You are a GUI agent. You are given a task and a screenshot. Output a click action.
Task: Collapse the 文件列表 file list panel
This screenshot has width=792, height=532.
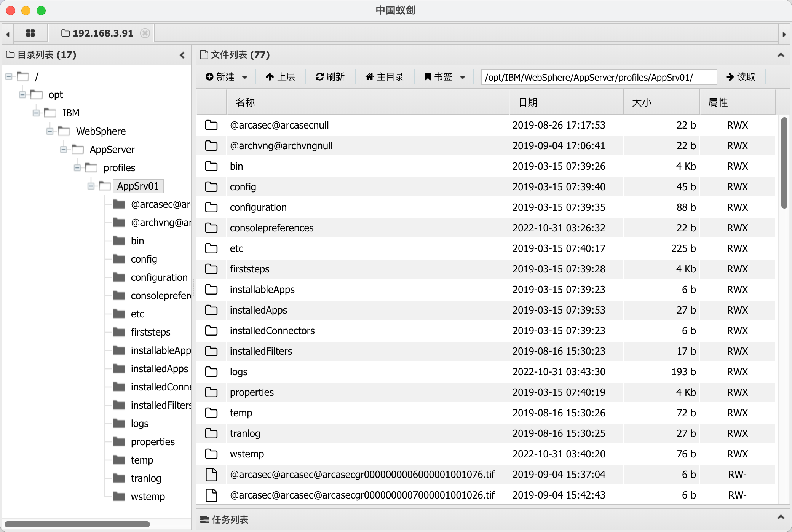(x=781, y=55)
